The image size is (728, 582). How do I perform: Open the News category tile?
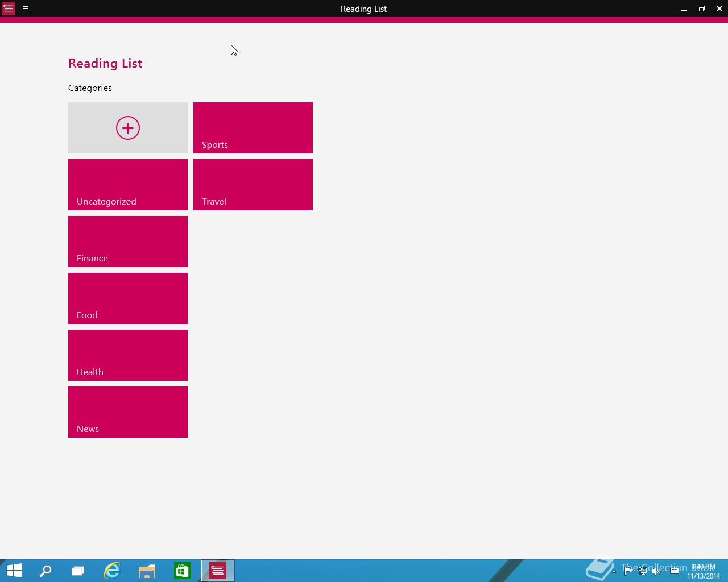pos(128,412)
